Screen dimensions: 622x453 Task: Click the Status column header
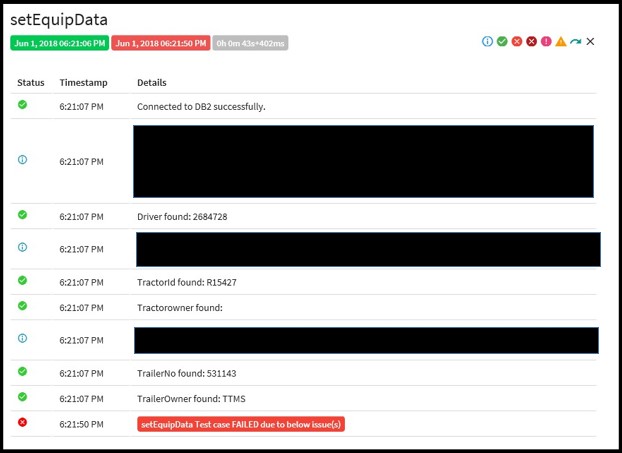click(x=31, y=83)
